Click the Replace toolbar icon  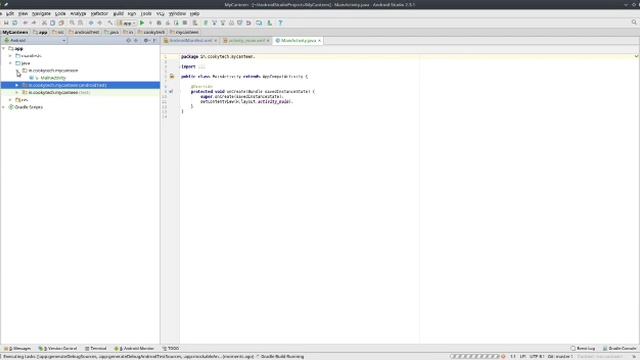click(80, 23)
